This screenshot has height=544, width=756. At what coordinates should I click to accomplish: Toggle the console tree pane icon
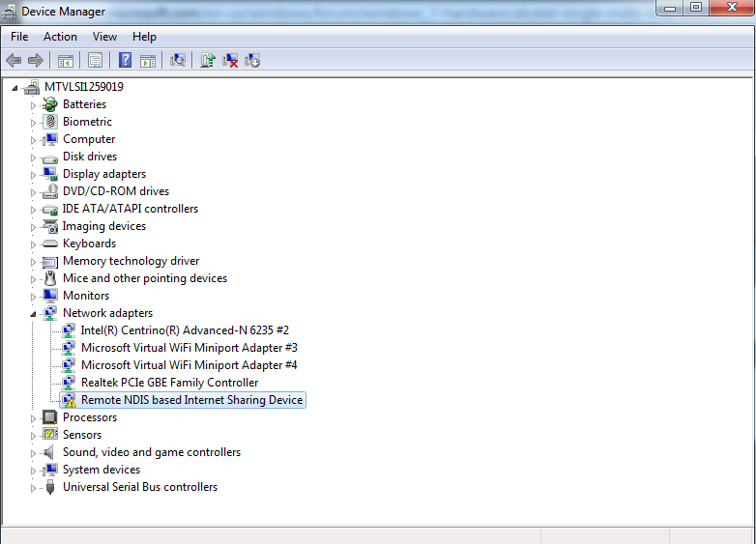point(66,61)
